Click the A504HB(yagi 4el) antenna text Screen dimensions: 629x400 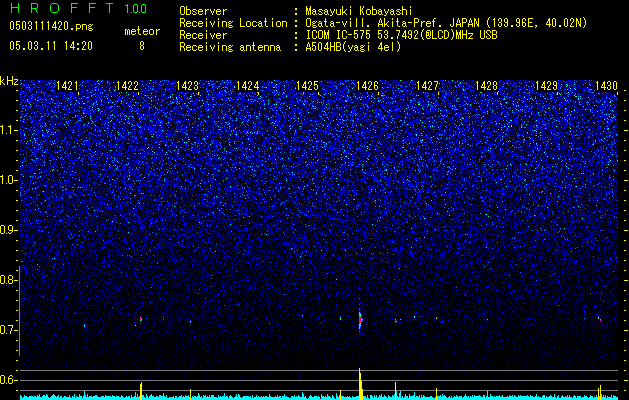pos(353,47)
